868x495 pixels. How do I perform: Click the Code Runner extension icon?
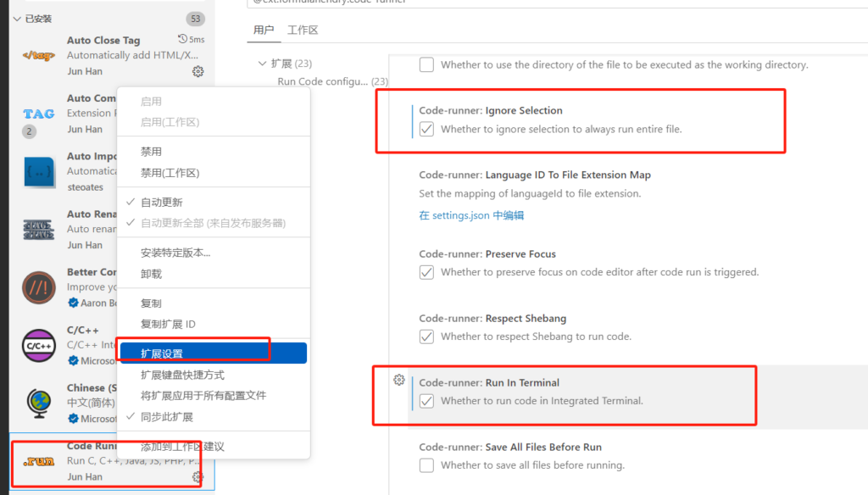click(x=39, y=461)
